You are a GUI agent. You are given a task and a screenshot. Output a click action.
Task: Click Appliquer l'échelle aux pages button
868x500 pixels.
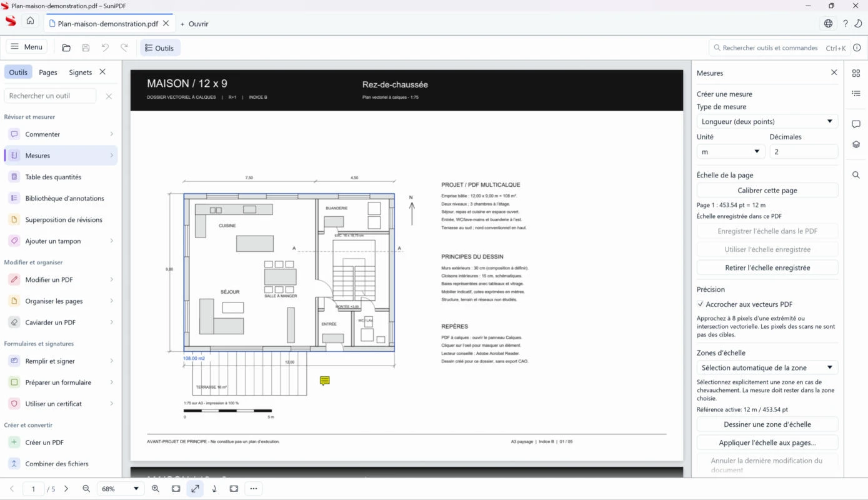767,442
